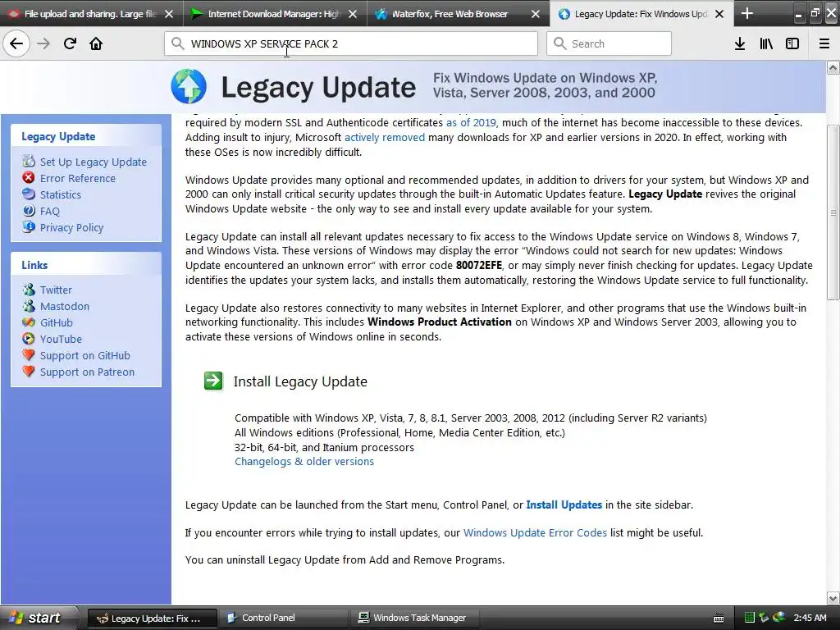This screenshot has width=840, height=630.
Task: Click the vertical scrollbar thumb
Action: pos(833,212)
